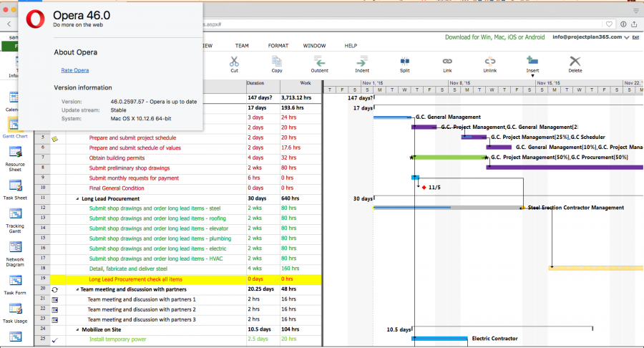Select task Submit preliminary shop drawings
The image size is (644, 348).
[129, 168]
